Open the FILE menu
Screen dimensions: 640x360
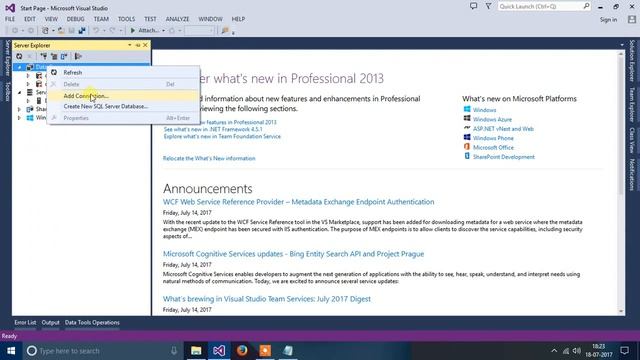pyautogui.click(x=10, y=19)
